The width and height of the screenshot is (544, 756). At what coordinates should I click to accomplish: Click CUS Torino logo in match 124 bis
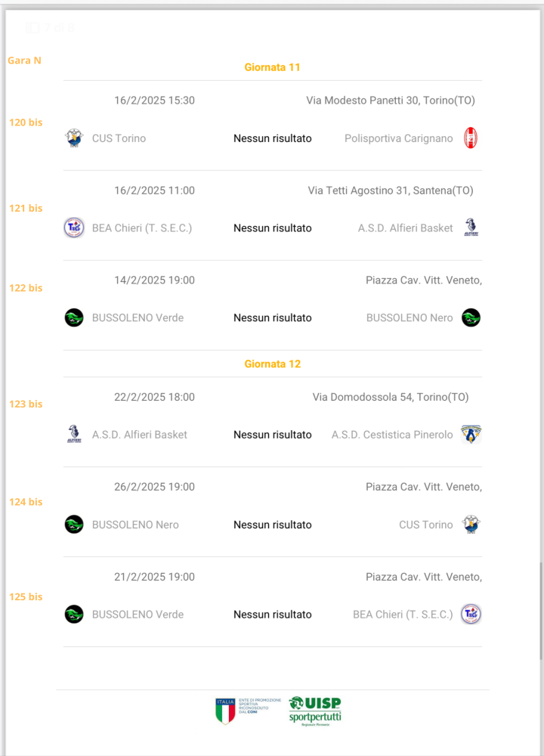pyautogui.click(x=471, y=525)
